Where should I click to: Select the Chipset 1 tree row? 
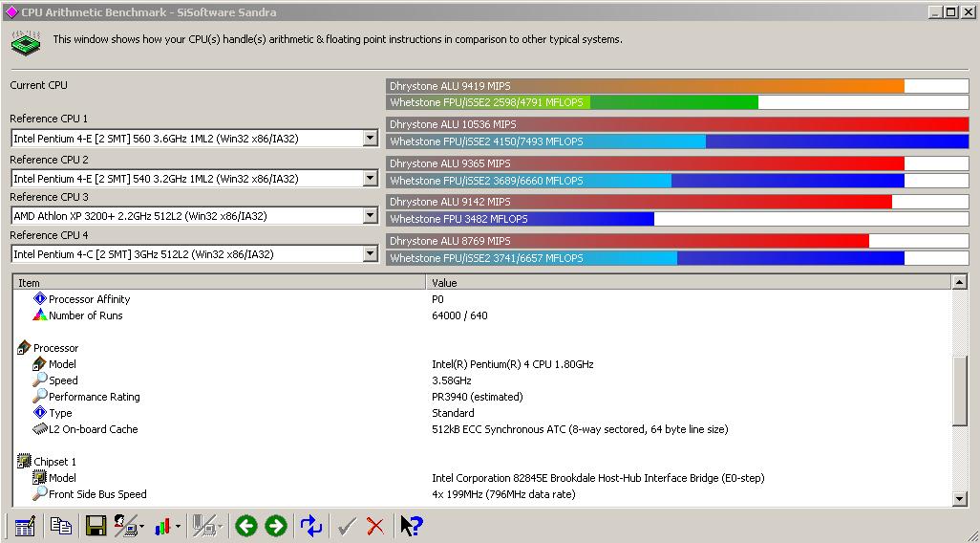pyautogui.click(x=481, y=462)
